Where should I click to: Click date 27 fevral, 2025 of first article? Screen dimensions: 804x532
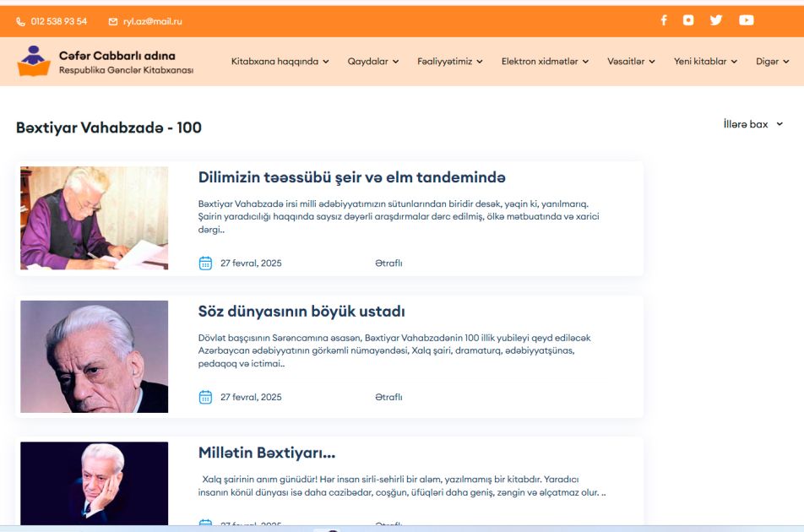(x=251, y=263)
